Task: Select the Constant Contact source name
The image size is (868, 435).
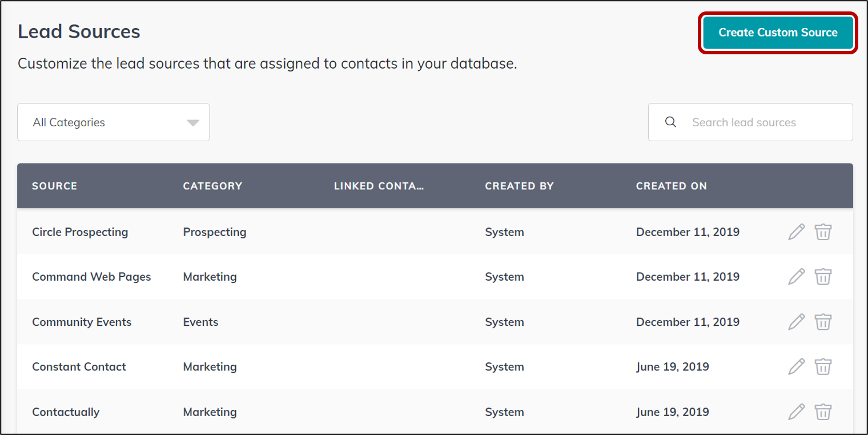Action: coord(79,366)
